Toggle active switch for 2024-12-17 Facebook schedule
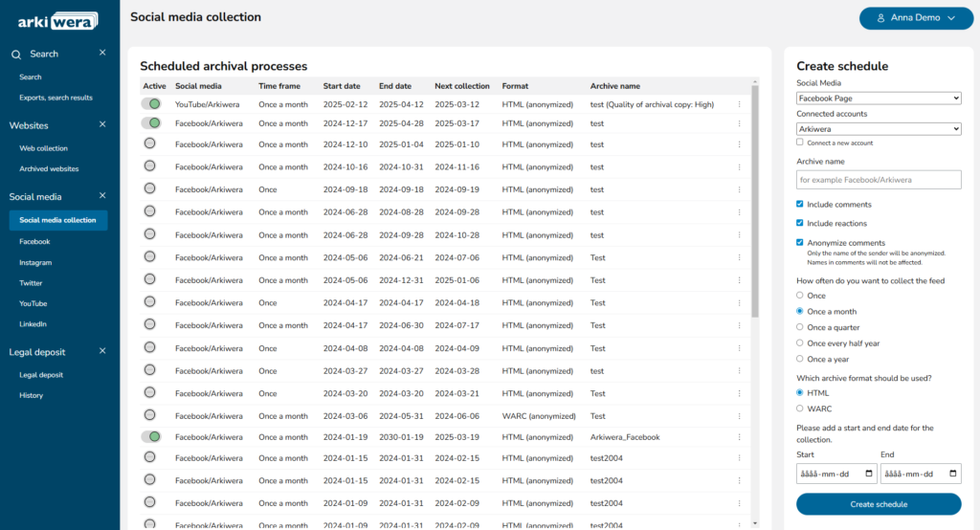 coord(151,123)
